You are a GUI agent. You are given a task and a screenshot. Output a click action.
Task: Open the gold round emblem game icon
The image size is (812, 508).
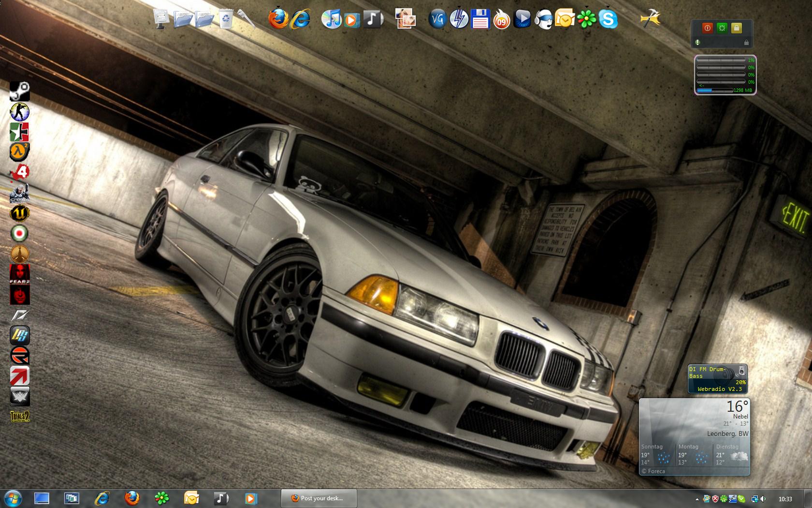[20, 254]
